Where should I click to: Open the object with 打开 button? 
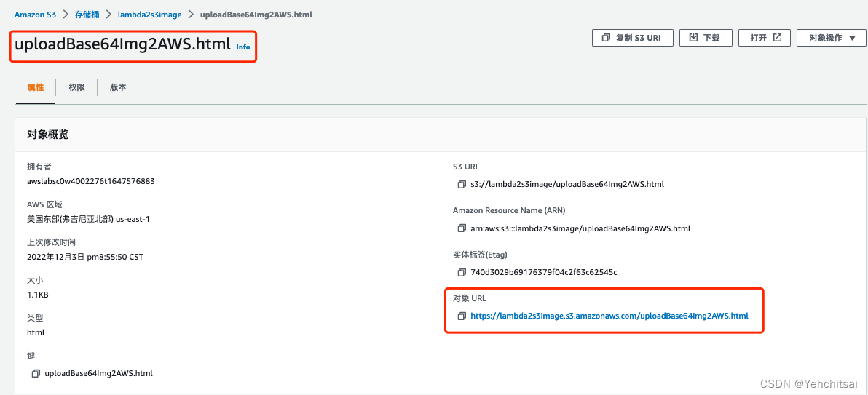(x=765, y=38)
